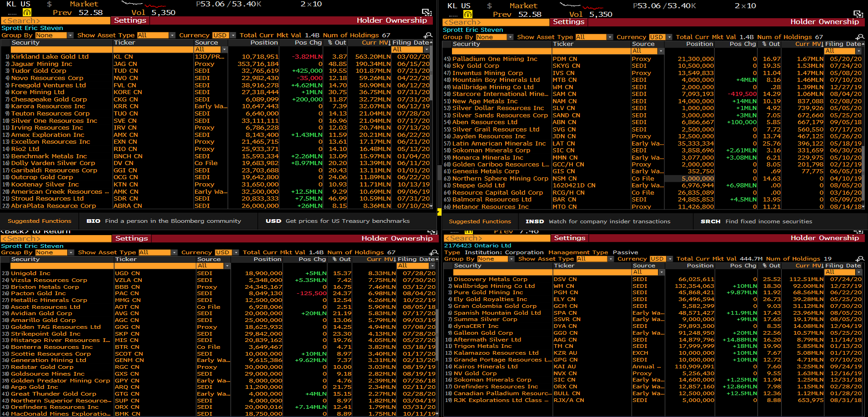Select the Pacton Gold Inc row
The height and width of the screenshot is (417, 868).
coord(219,293)
